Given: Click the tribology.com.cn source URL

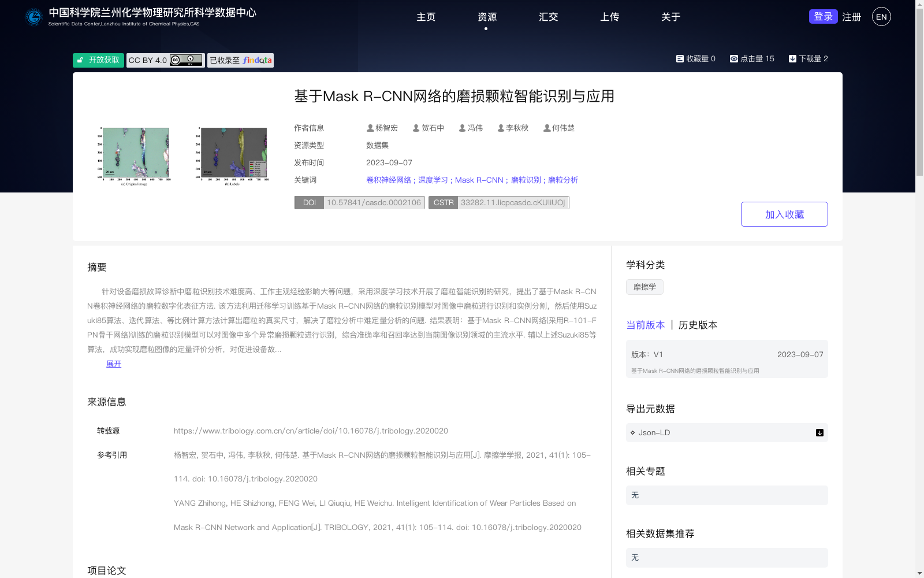Looking at the screenshot, I should pos(311,431).
